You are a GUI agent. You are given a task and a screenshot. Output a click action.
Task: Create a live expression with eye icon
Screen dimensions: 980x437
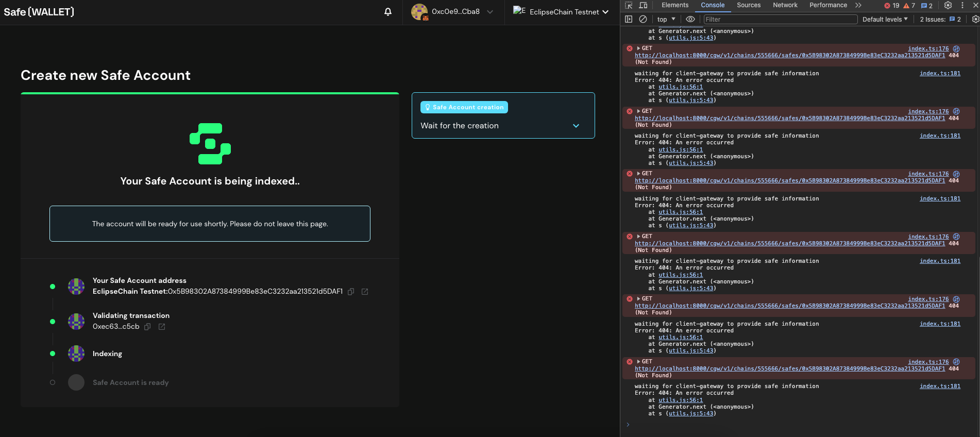pos(690,19)
